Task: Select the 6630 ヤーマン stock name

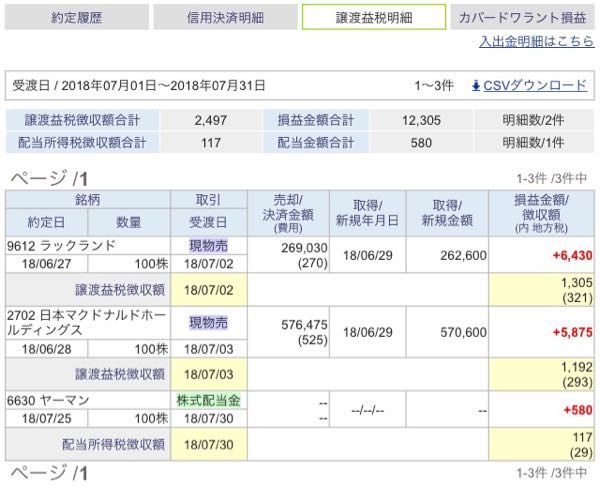Action: (48, 400)
